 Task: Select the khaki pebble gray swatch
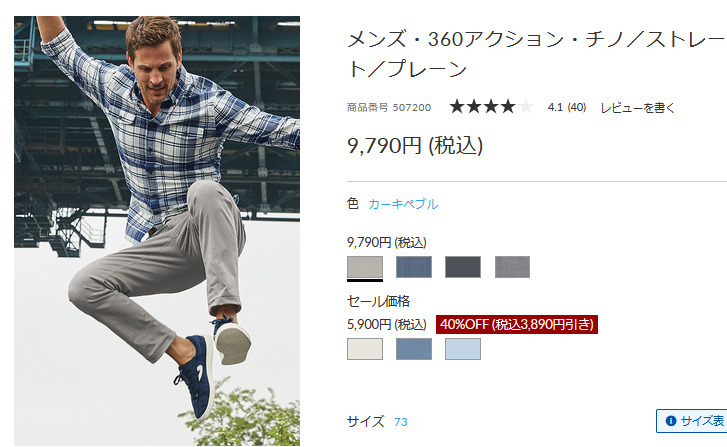click(x=365, y=267)
